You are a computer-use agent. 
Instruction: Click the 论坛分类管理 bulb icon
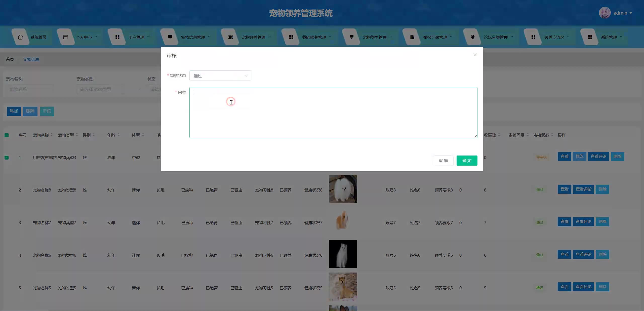473,37
